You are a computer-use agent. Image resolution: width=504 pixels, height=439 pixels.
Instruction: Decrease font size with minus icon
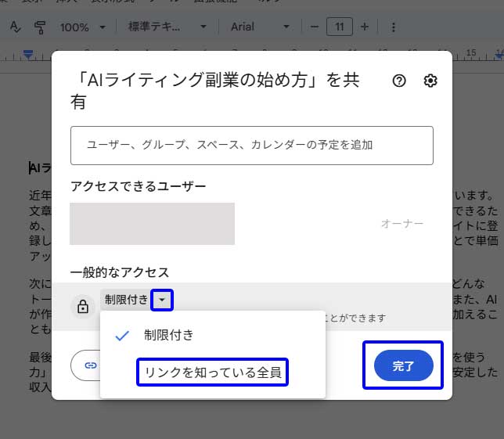[314, 27]
